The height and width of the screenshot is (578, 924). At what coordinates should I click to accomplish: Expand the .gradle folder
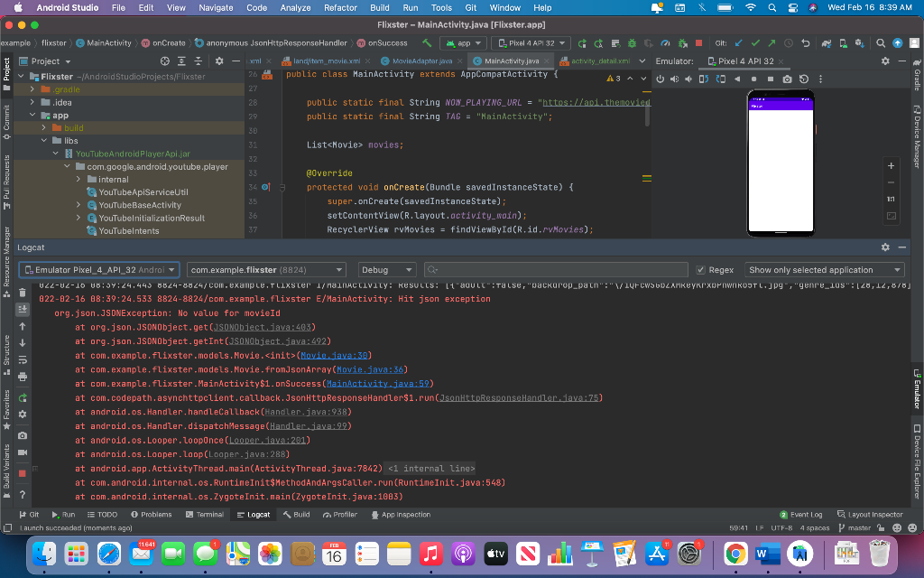click(32, 89)
